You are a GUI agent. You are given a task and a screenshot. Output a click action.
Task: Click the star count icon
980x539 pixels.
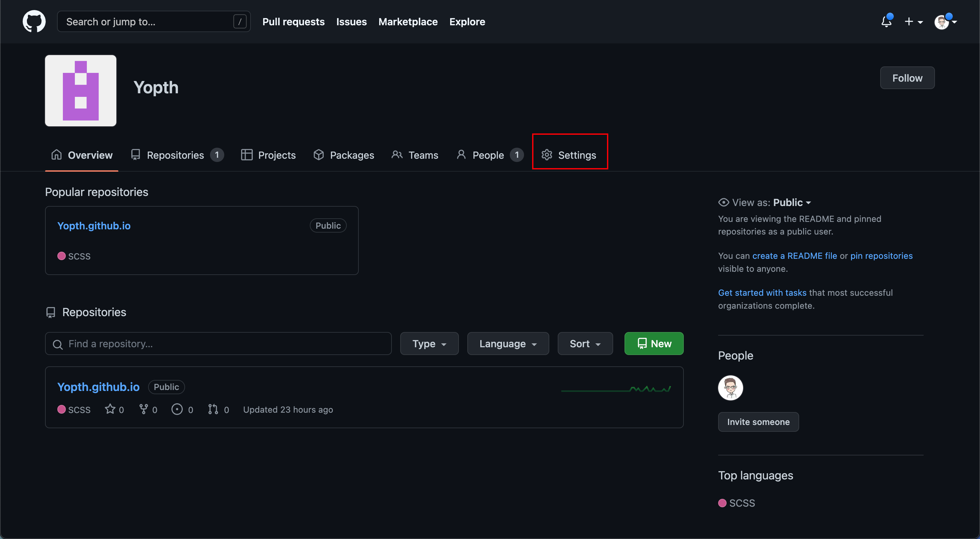pos(110,409)
